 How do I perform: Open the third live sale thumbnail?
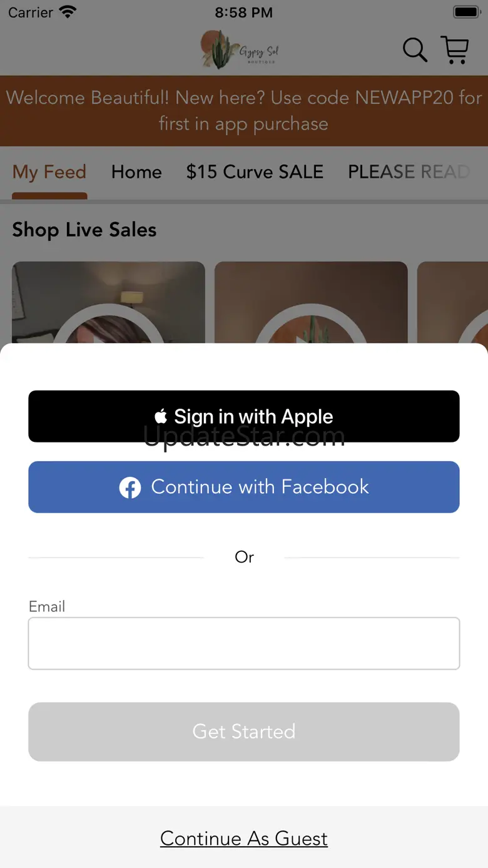coord(452,303)
